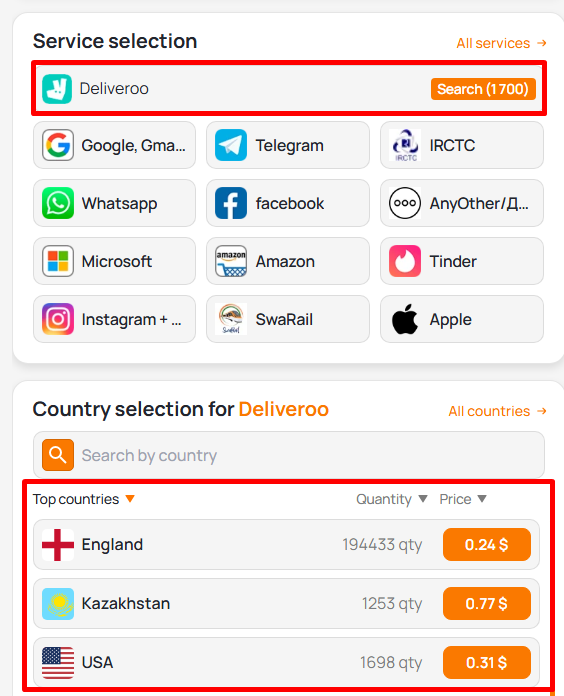Choose the Microsoft service tile

[x=114, y=261]
